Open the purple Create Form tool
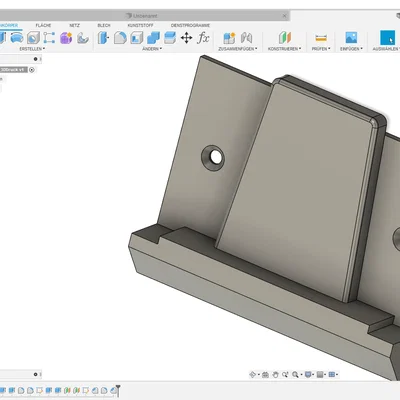 (x=66, y=38)
